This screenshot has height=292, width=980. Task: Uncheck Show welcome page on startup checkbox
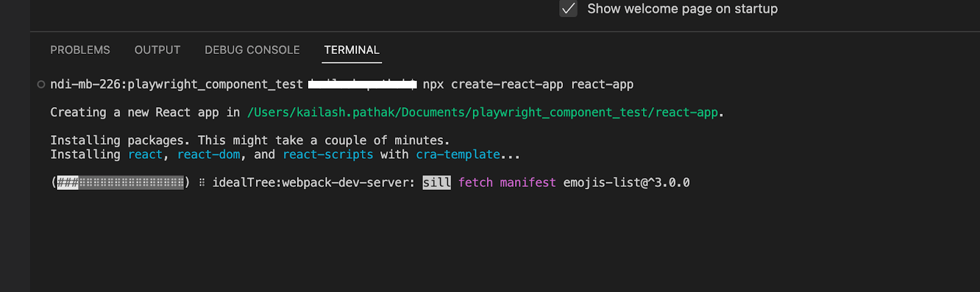pyautogui.click(x=568, y=9)
